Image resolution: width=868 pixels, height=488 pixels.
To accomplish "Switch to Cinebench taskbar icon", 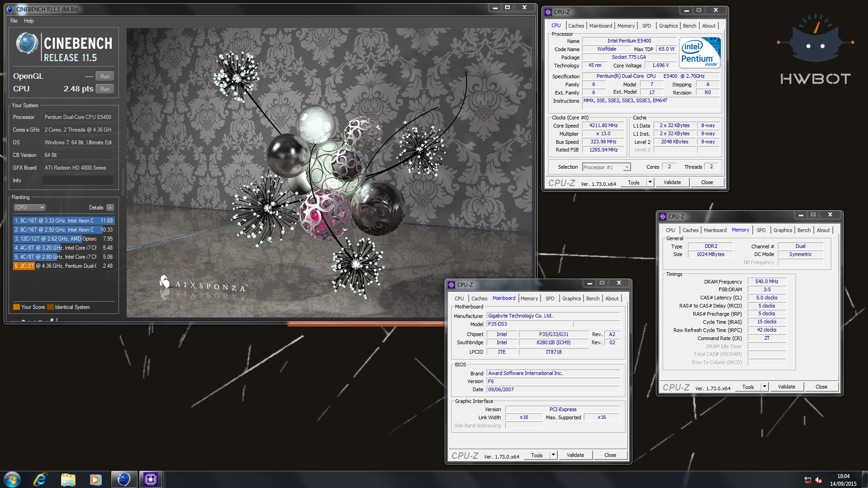I will click(123, 479).
